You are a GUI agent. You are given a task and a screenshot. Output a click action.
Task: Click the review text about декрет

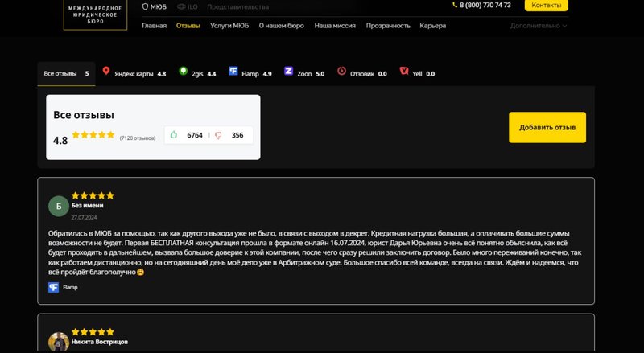point(315,252)
